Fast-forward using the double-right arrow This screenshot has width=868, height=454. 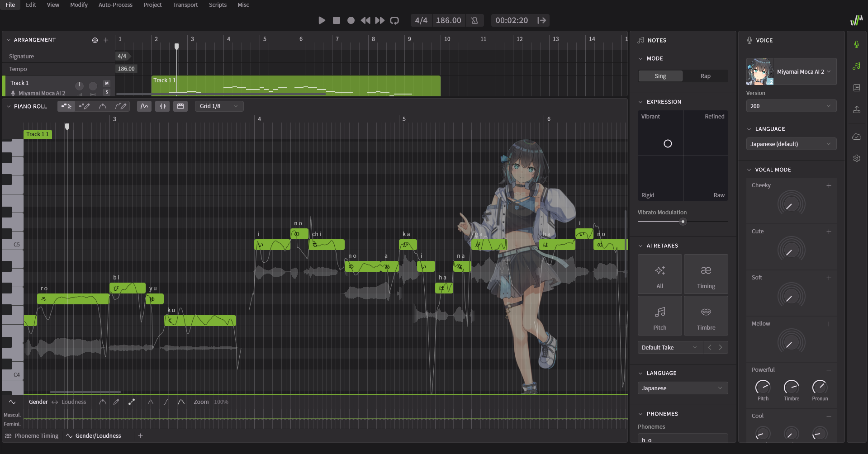pos(380,20)
